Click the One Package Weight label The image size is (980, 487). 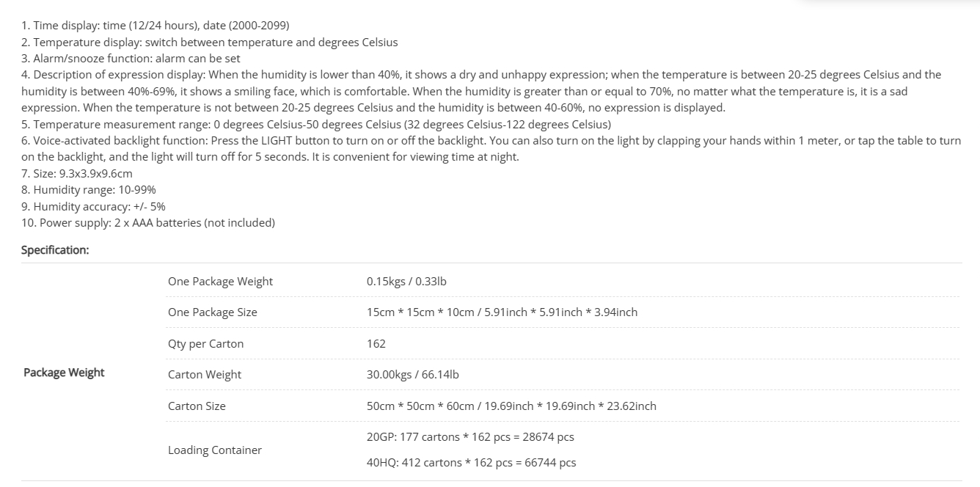pos(220,282)
